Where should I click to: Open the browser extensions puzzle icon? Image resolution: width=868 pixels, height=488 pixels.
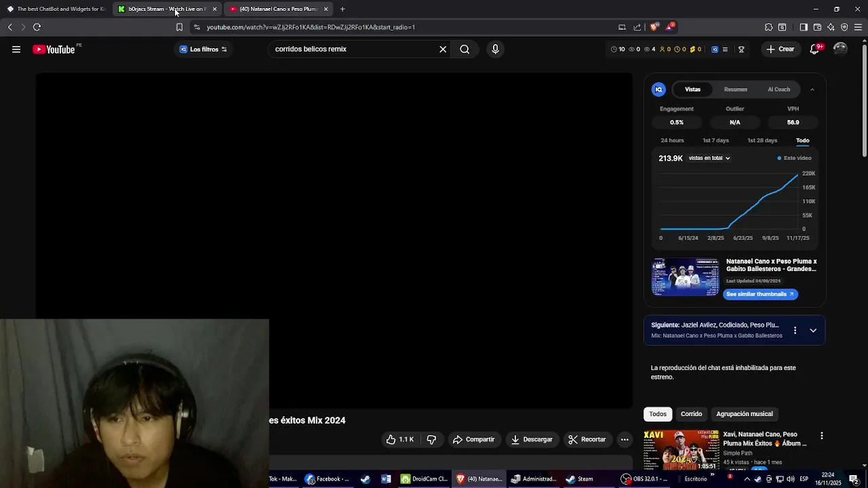coord(768,27)
